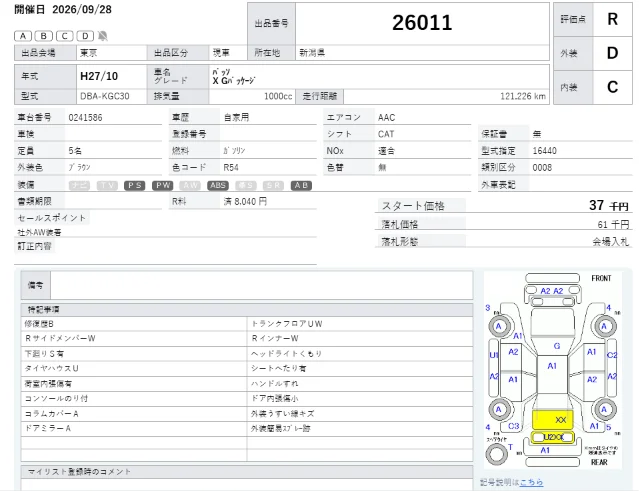
Task: Click the color code R54
Action: (x=231, y=167)
